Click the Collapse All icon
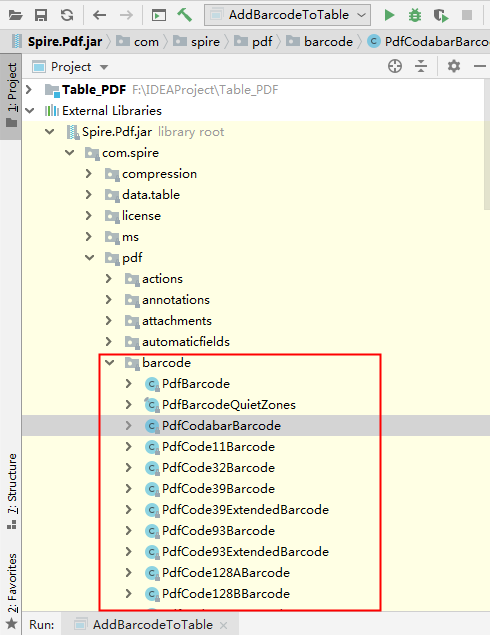Screen dimensions: 490x635 coord(421,66)
